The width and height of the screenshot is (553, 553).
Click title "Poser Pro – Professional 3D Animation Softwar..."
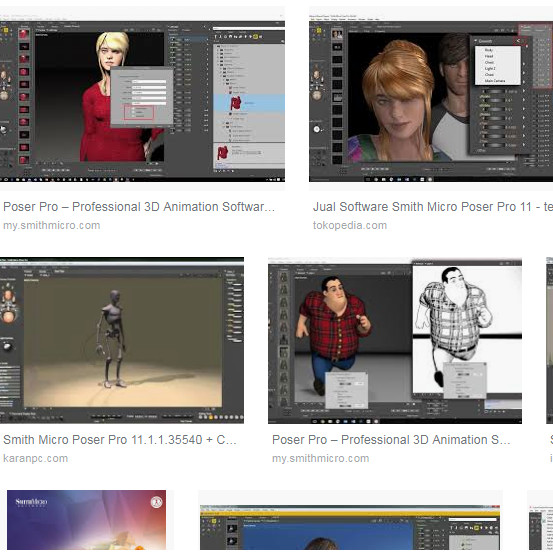tap(139, 207)
